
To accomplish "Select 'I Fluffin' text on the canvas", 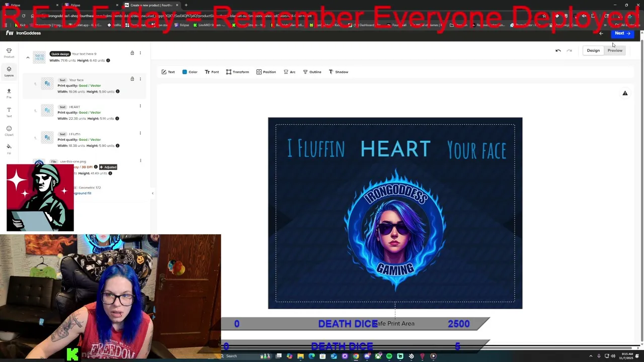I will point(316,149).
